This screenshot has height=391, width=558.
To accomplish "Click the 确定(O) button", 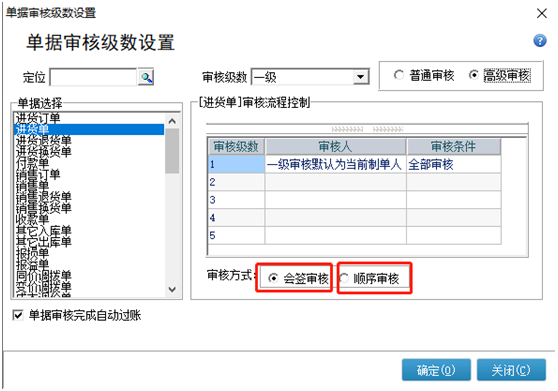I will pyautogui.click(x=436, y=370).
